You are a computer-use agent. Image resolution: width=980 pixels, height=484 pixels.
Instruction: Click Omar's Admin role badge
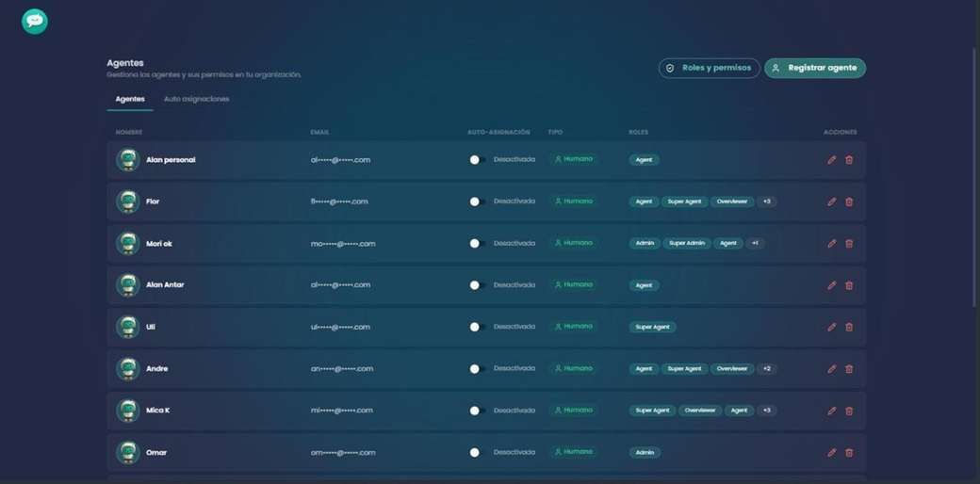click(645, 453)
